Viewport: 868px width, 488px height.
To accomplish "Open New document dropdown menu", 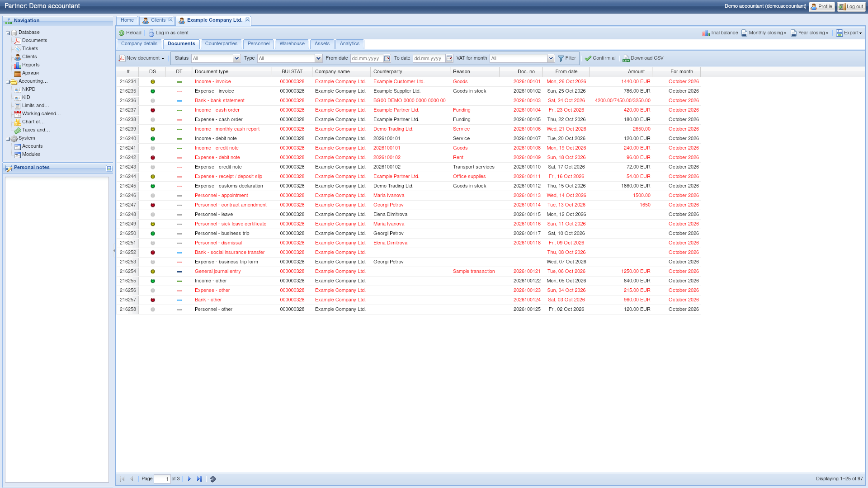I will [x=142, y=58].
